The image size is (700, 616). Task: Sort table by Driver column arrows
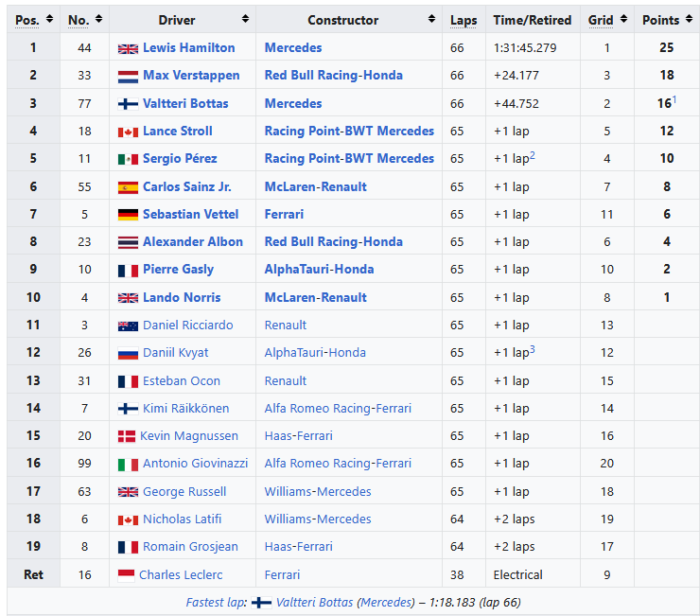[x=245, y=19]
